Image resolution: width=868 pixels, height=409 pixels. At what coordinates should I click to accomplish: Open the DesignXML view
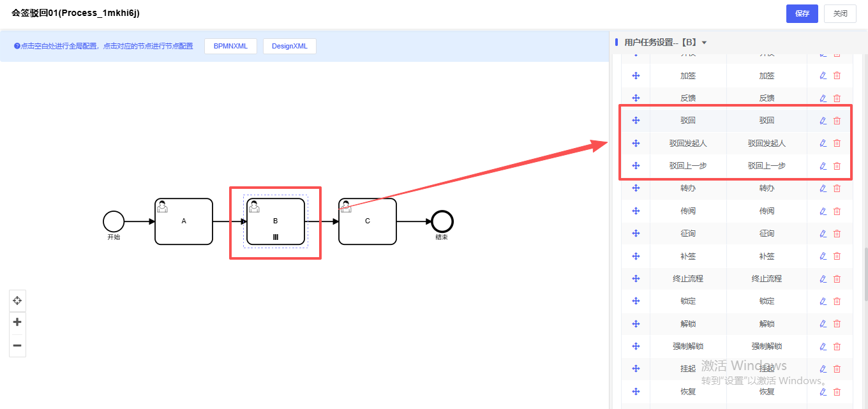pos(289,46)
